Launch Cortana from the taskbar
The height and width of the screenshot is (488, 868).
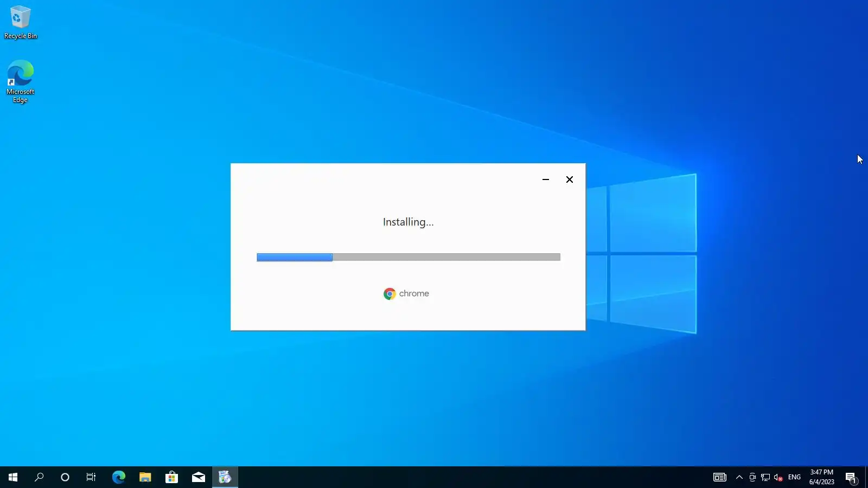click(x=65, y=477)
